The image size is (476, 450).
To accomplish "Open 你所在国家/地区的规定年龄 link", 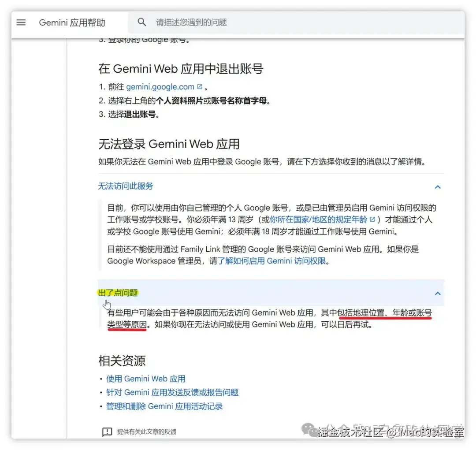I will click(318, 219).
